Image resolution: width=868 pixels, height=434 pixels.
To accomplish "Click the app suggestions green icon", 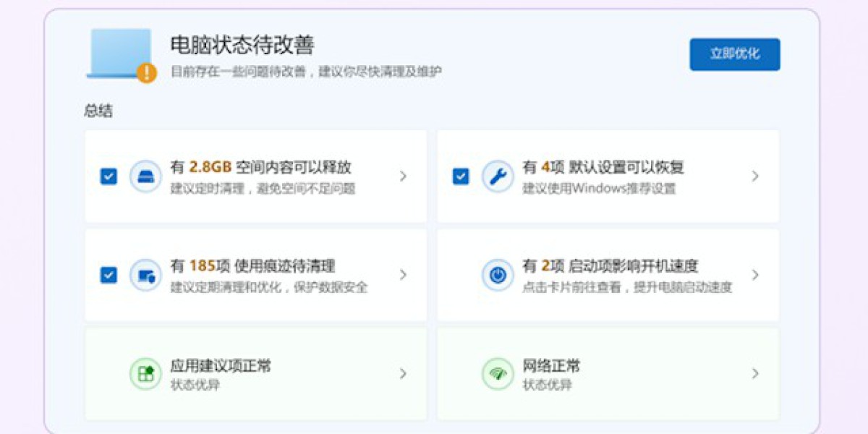I will [x=145, y=373].
